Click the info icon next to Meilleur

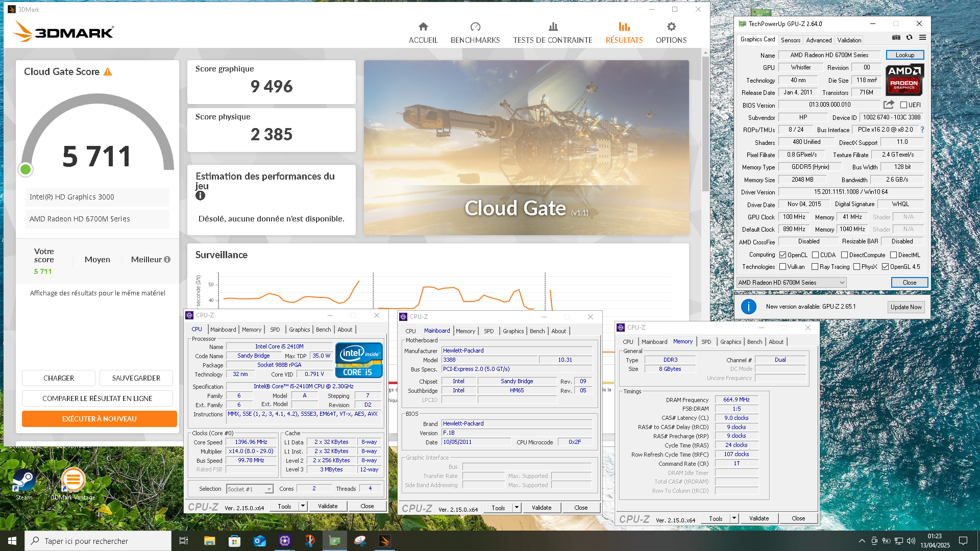click(167, 260)
